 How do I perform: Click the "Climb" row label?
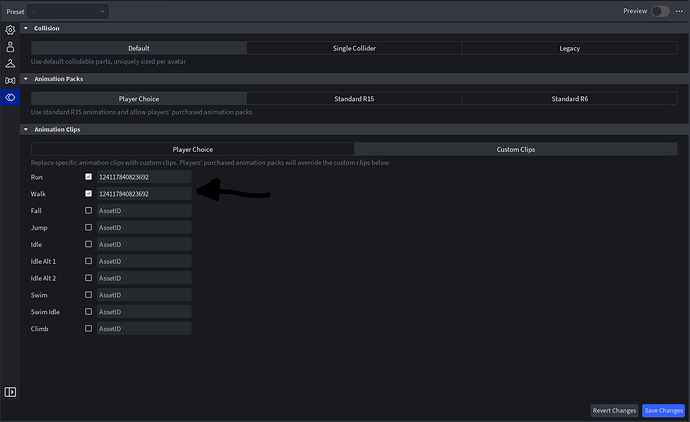(39, 329)
